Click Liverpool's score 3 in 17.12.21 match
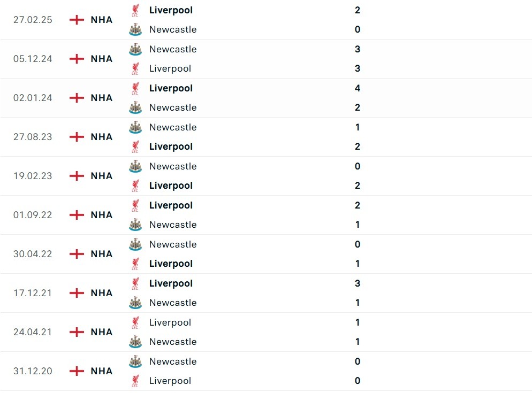532x393 pixels. [358, 283]
